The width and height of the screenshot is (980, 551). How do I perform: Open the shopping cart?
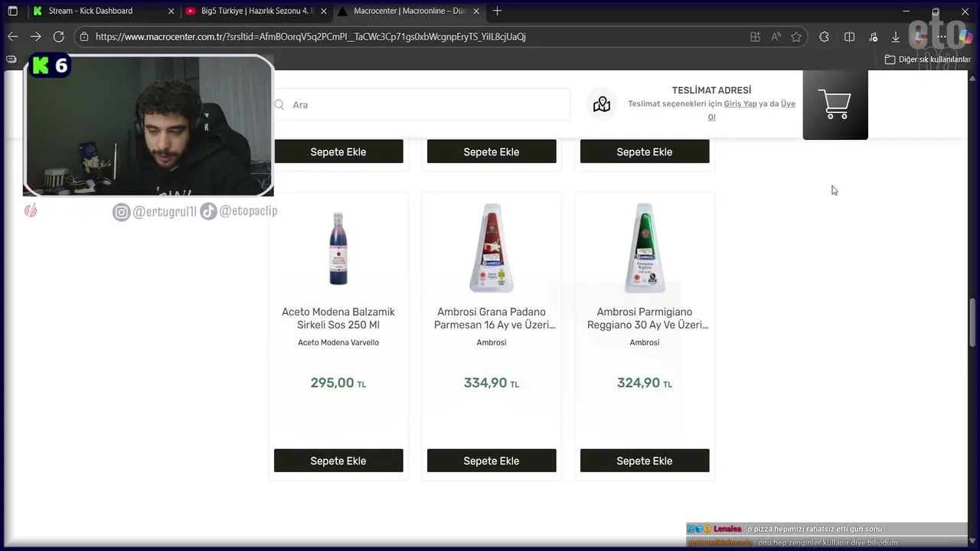tap(835, 105)
